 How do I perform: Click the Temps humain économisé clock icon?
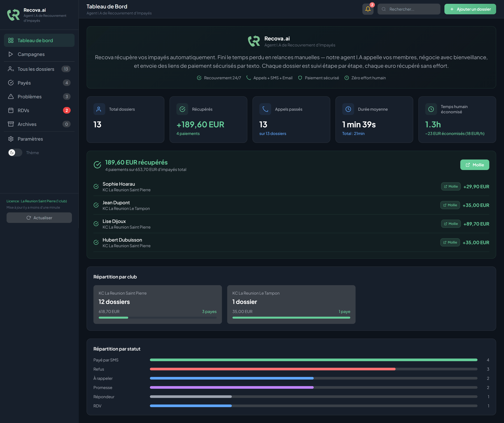click(x=431, y=109)
